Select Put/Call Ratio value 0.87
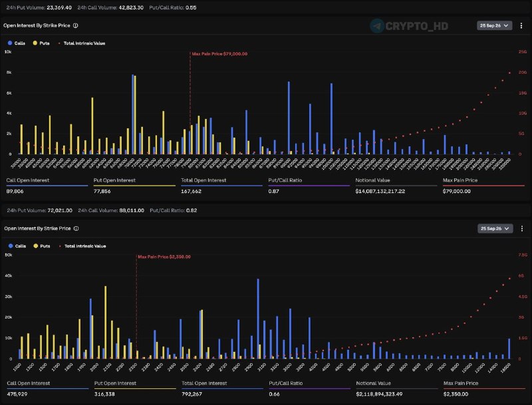 [273, 191]
